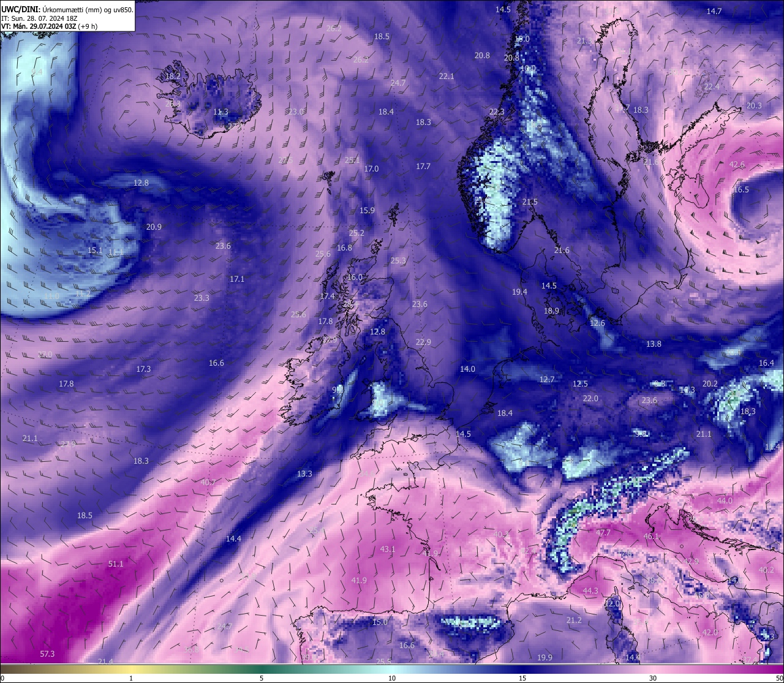Click the 14.0 value label
This screenshot has width=784, height=683.
pyautogui.click(x=467, y=369)
